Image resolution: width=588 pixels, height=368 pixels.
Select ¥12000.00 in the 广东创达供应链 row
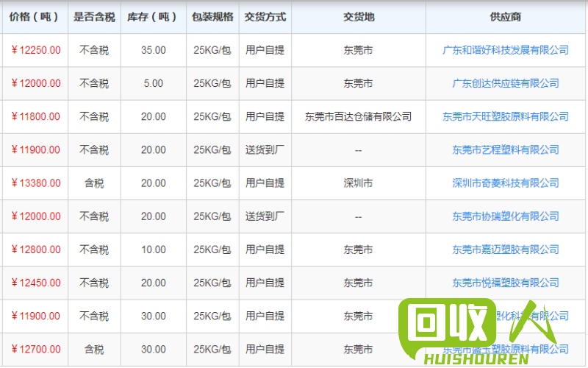click(x=35, y=83)
